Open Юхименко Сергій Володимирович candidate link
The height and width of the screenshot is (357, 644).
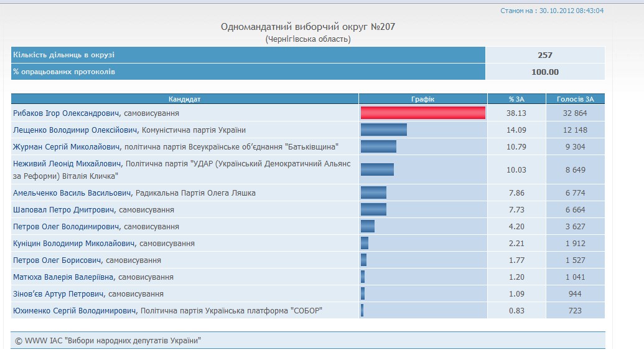[75, 311]
